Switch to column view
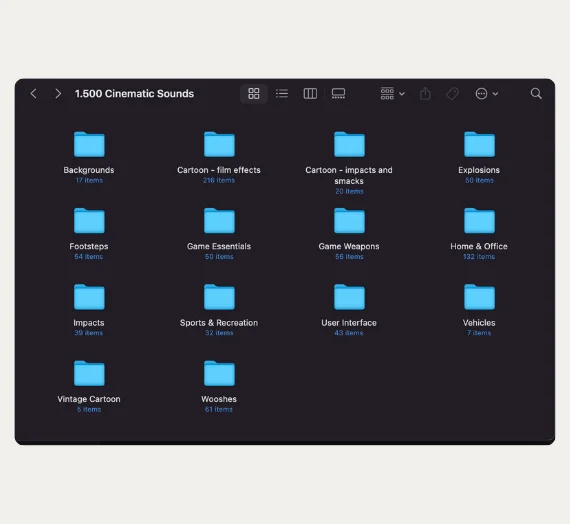The image size is (570, 524). (310, 94)
